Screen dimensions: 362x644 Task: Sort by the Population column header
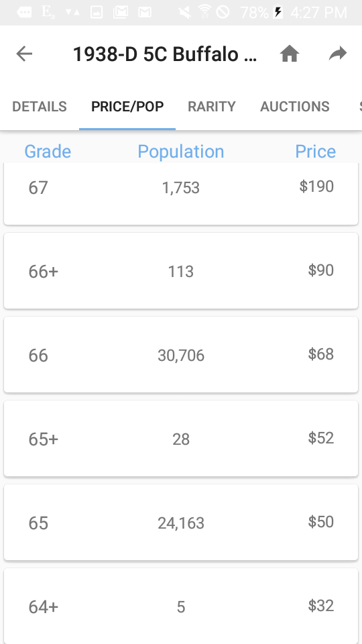[180, 151]
